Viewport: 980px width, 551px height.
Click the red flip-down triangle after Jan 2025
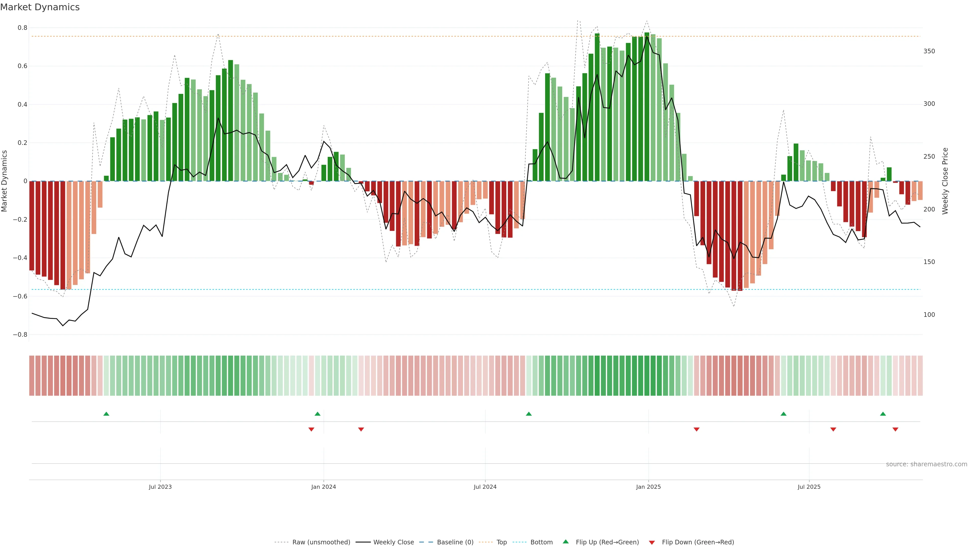pos(696,429)
